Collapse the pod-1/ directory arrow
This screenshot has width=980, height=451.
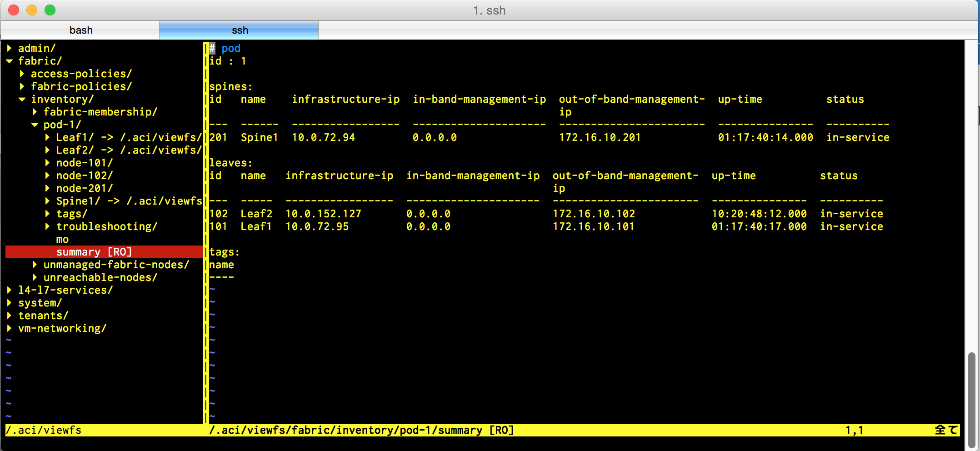point(35,125)
